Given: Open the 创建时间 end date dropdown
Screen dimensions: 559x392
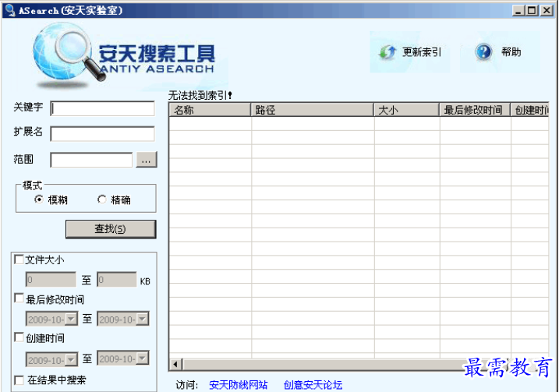Looking at the screenshot, I should pyautogui.click(x=143, y=358).
